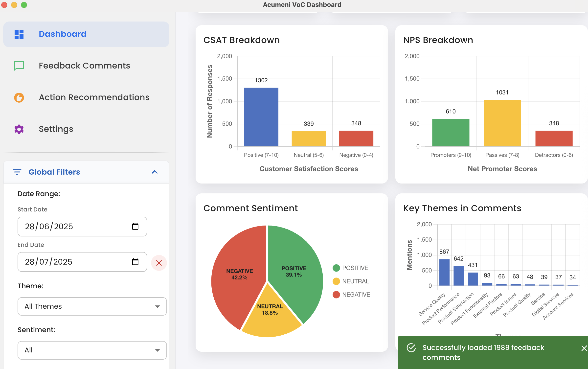
Task: Click the Feedback Comments speech bubble icon
Action: click(19, 66)
